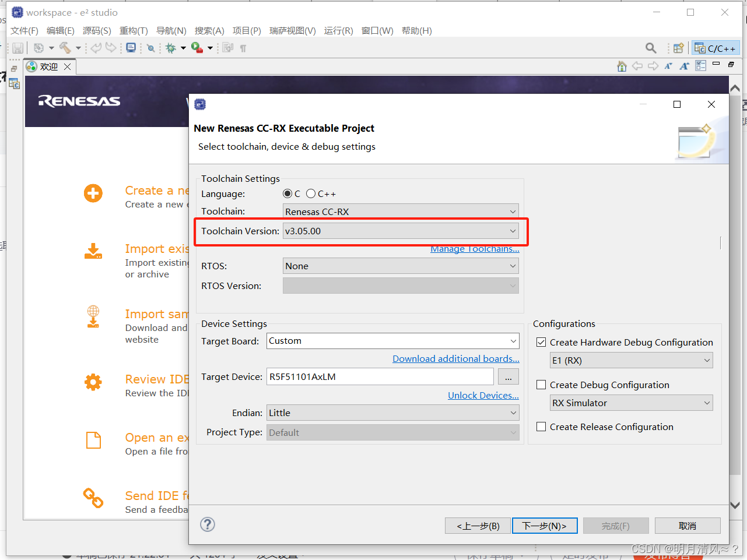Select the C++ language radio button
747x560 pixels.
point(311,193)
